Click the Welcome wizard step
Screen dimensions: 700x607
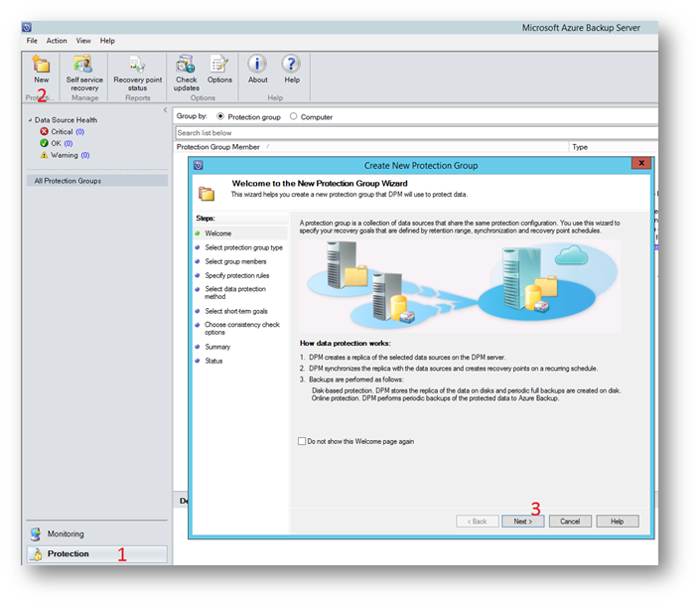tap(217, 233)
